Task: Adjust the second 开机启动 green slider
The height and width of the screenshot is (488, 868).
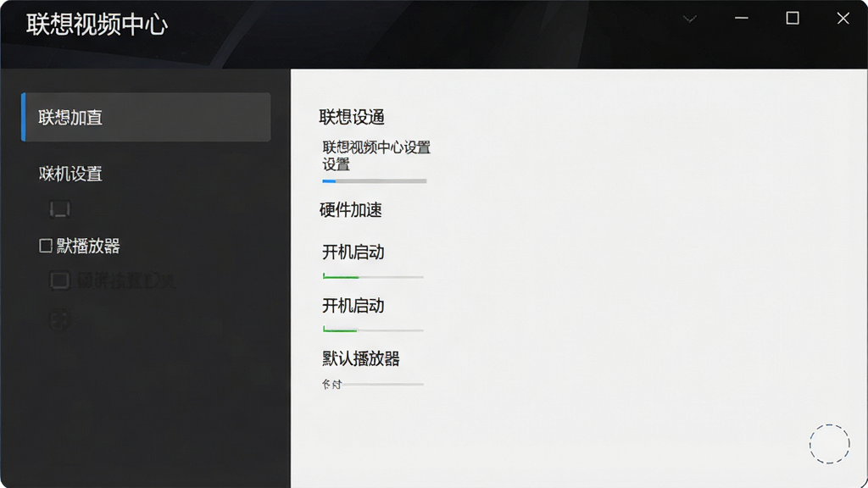Action: (x=373, y=330)
